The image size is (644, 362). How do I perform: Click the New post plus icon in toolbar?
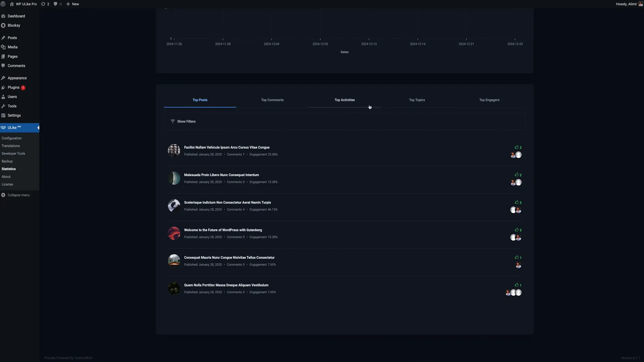68,4
